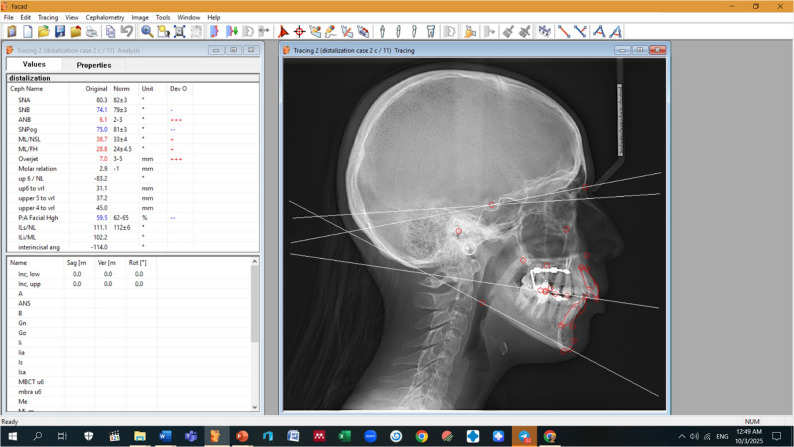This screenshot has width=794, height=447.
Task: Click the Norm column header
Action: pos(125,89)
